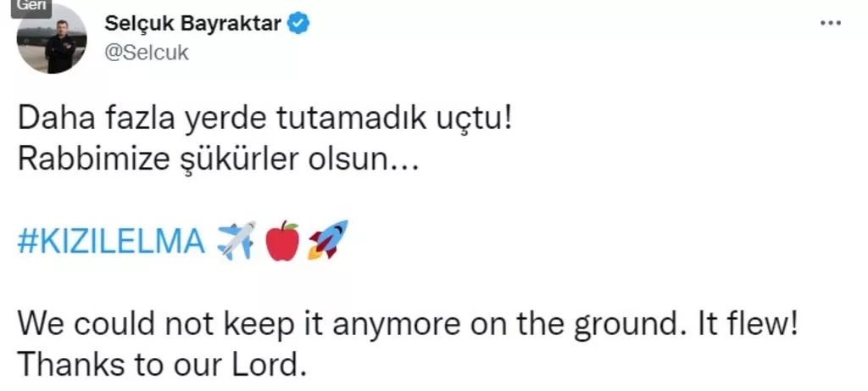Click the blue verified badge icon
The image size is (868, 391).
click(x=299, y=23)
